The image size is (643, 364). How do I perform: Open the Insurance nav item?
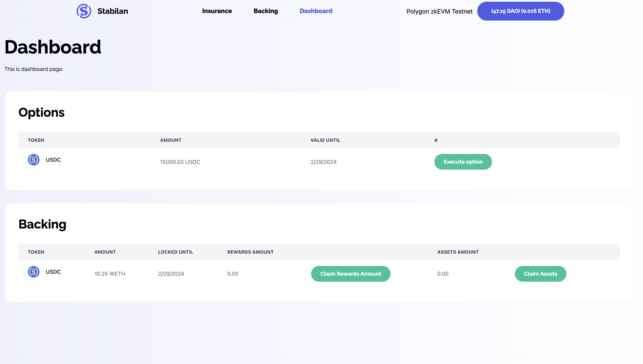[x=217, y=11]
